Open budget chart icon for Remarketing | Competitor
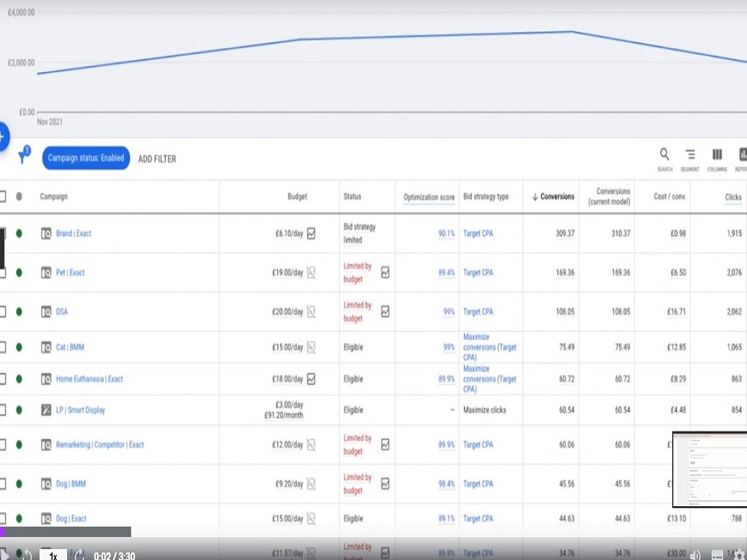The image size is (747, 560). coord(311,445)
